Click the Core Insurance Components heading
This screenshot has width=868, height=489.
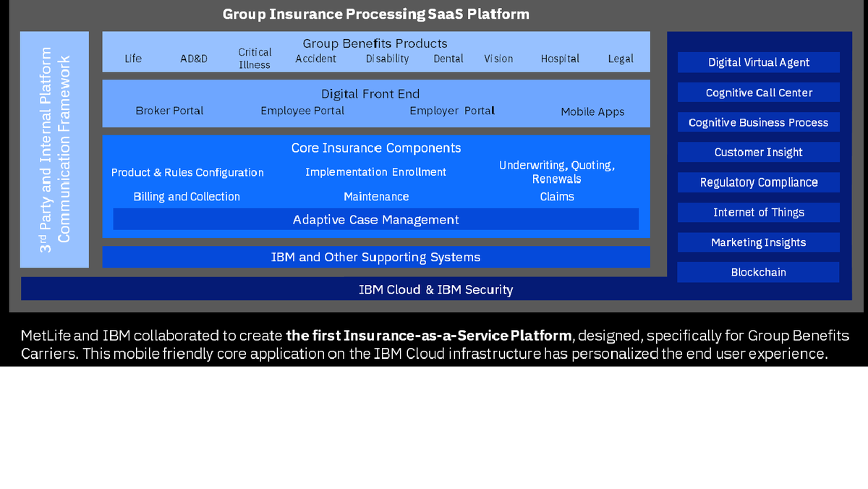click(x=376, y=148)
